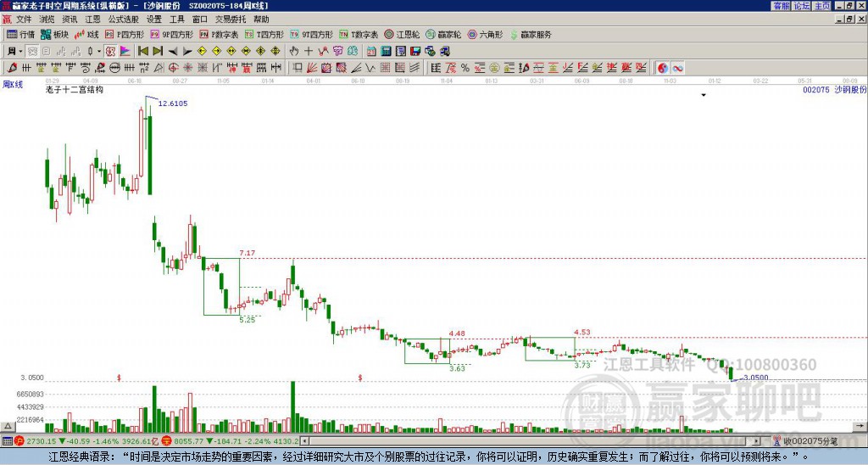
Task: Open the calculator icon
Action: coord(386,52)
